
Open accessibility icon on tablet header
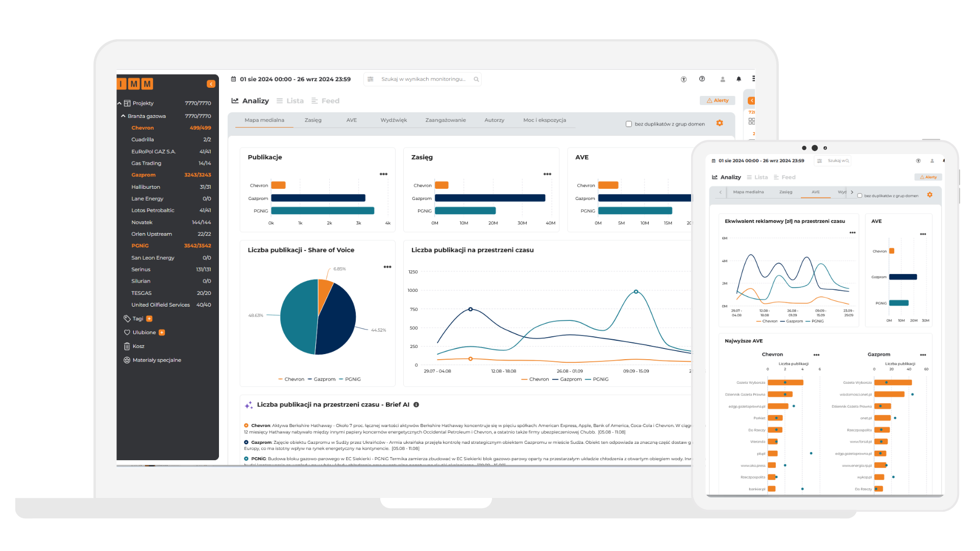click(918, 161)
